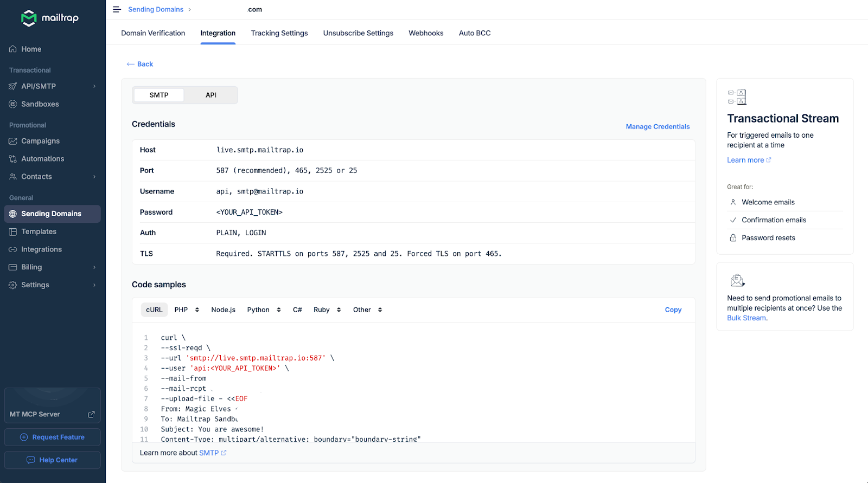This screenshot has width=868, height=483.
Task: Click the Confirmation emails checkmark icon
Action: point(733,220)
